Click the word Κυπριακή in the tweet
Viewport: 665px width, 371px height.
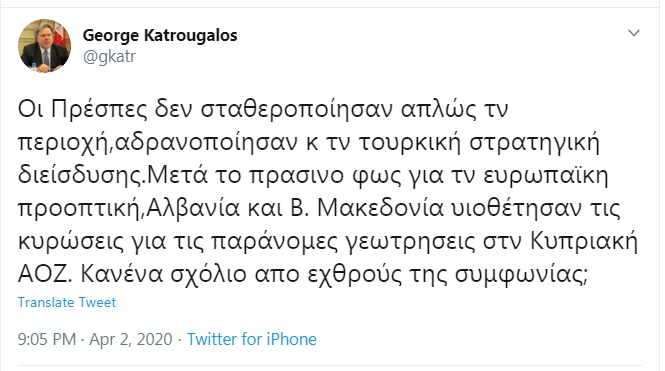point(584,242)
